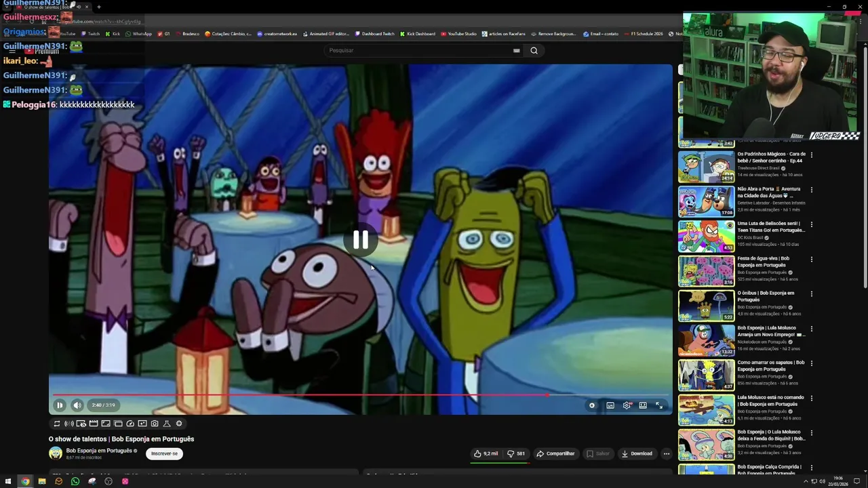Image resolution: width=868 pixels, height=488 pixels.
Task: Click the resize player icon below the video
Action: pyautogui.click(x=106, y=424)
